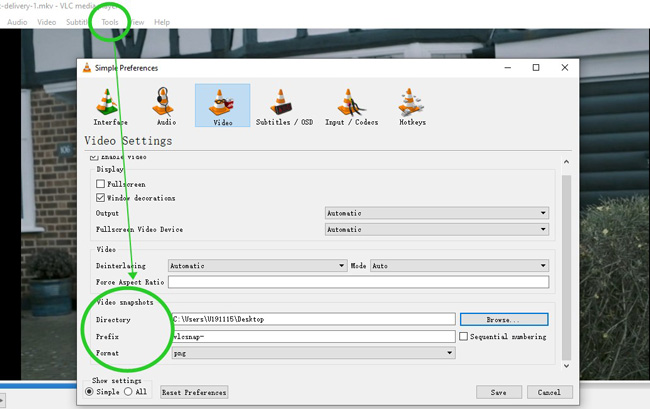This screenshot has height=409, width=650.
Task: Maximize the Simple Preferences window
Action: (x=536, y=68)
